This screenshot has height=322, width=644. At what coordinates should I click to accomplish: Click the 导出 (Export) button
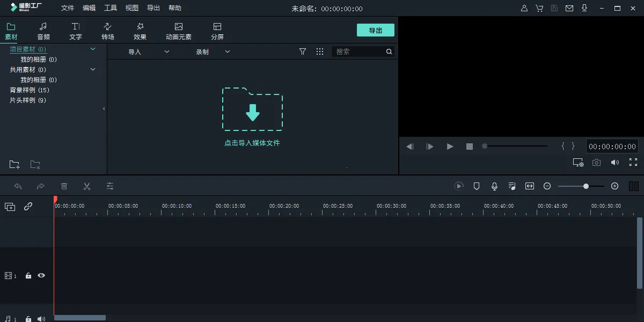coord(376,30)
